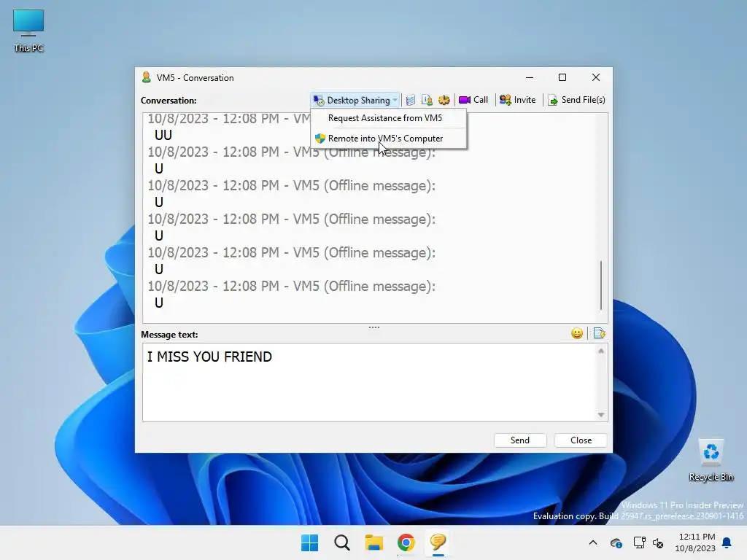
Task: Open the gear settings toolbar icon
Action: pos(444,100)
